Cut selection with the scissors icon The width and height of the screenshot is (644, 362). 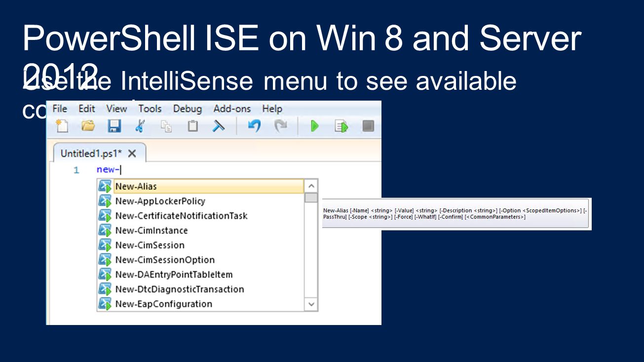[x=140, y=126]
